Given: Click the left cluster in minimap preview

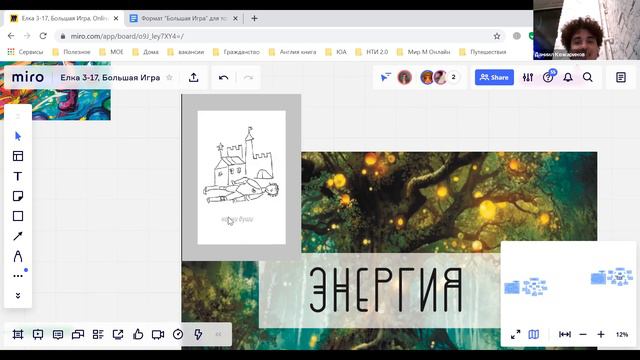Looking at the screenshot, I should click(526, 287).
